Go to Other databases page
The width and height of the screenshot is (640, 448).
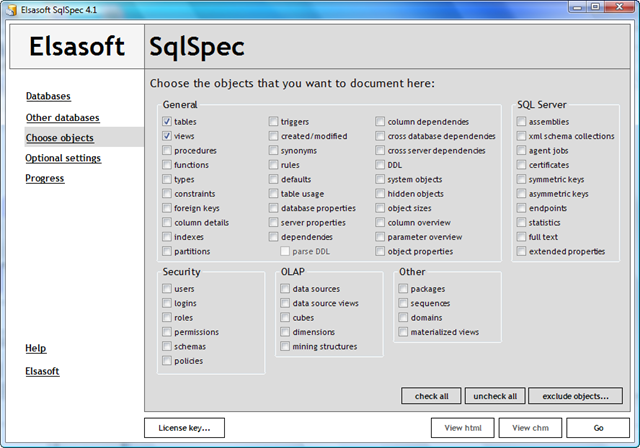point(62,118)
